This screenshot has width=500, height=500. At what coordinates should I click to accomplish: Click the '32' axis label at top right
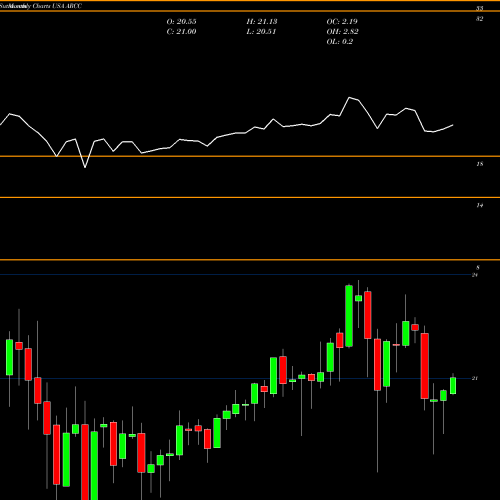[479, 19]
